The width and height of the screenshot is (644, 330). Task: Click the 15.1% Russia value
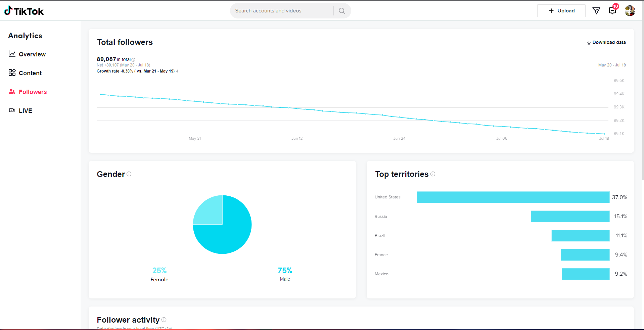pyautogui.click(x=620, y=216)
